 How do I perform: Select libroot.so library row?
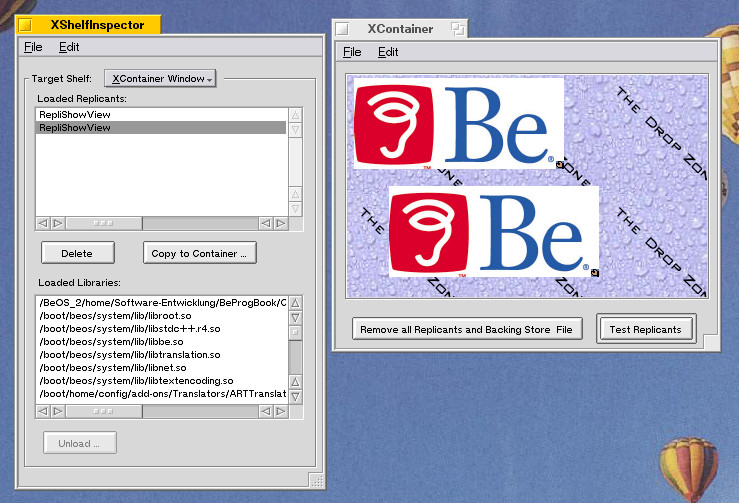161,316
